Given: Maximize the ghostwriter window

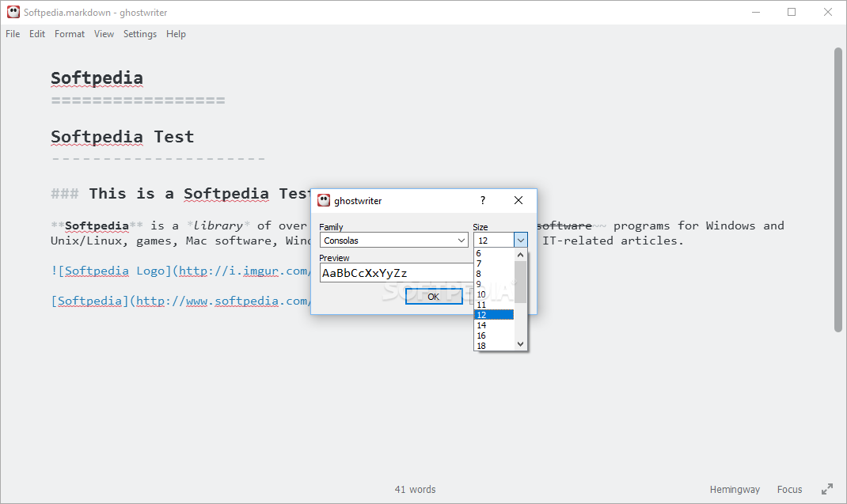Looking at the screenshot, I should pyautogui.click(x=792, y=12).
